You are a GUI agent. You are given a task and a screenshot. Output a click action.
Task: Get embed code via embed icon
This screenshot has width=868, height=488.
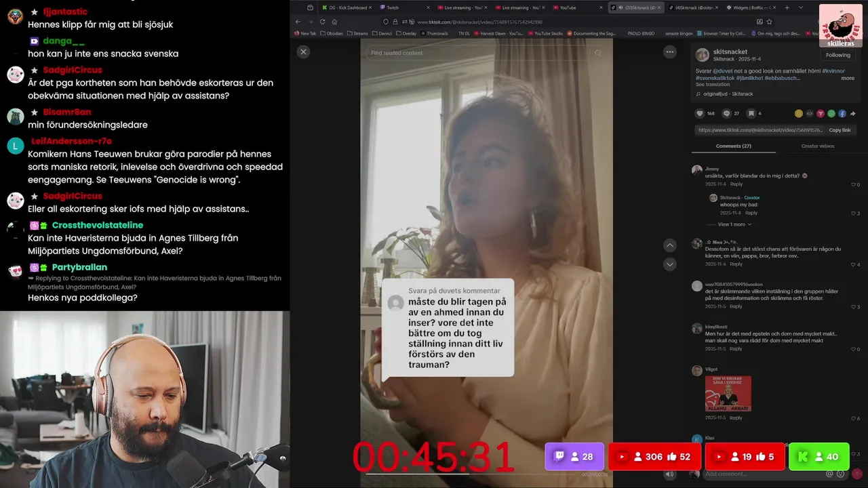[810, 113]
